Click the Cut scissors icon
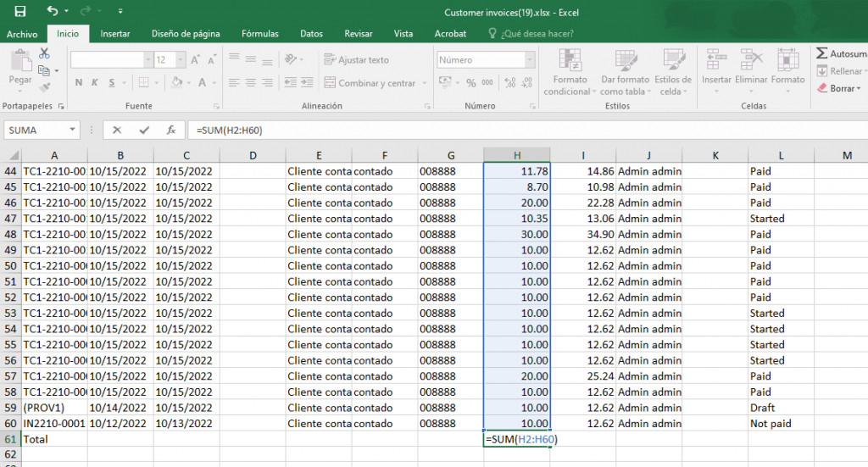868x467 pixels. 44,53
